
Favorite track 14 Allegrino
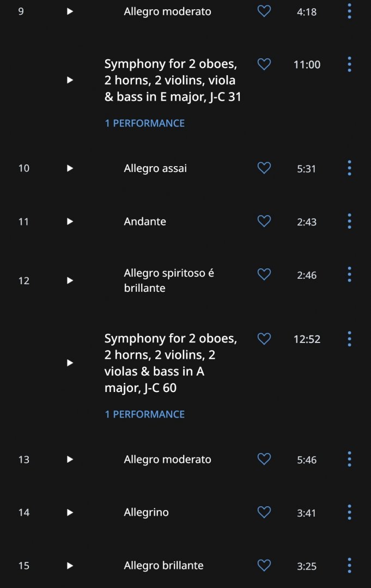coord(264,512)
